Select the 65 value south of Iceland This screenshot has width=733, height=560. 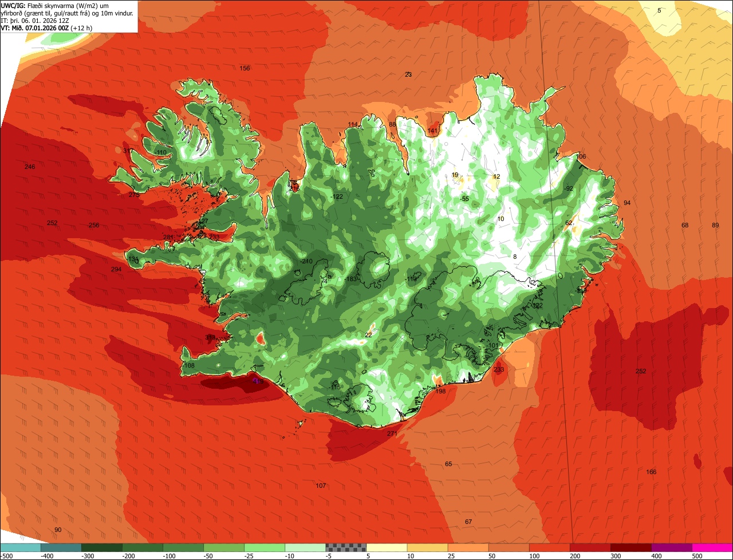(x=448, y=464)
